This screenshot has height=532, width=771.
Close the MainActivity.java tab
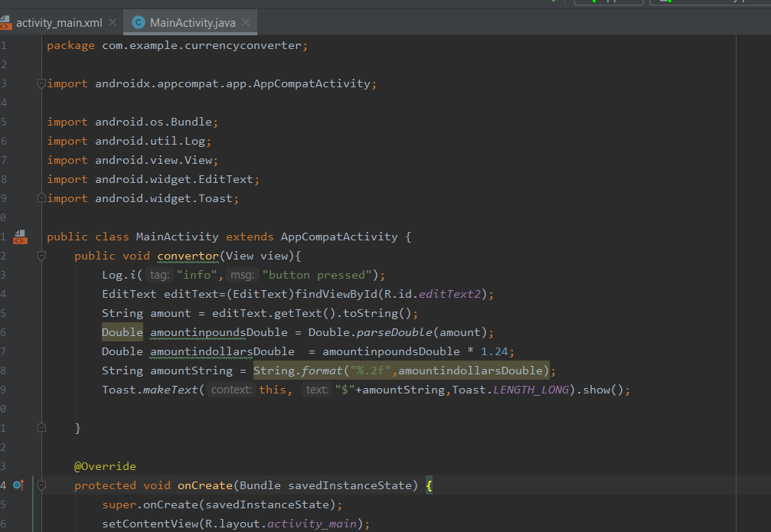(x=245, y=23)
